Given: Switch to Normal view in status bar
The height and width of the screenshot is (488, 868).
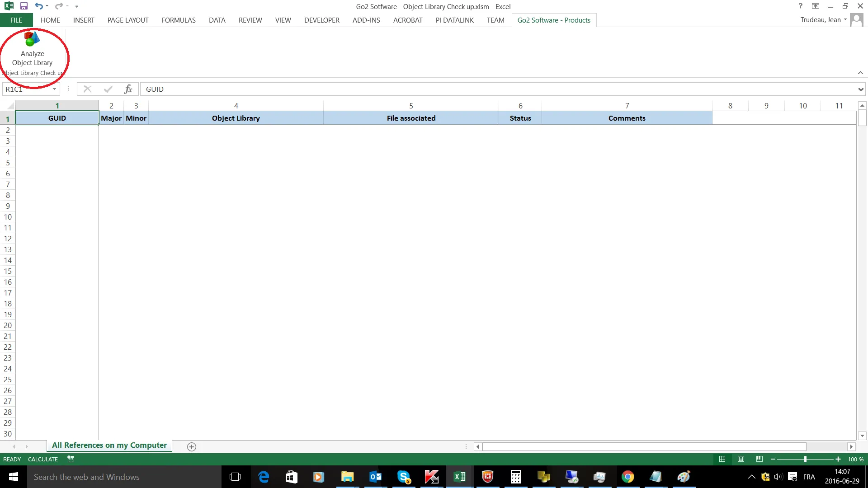Looking at the screenshot, I should tap(722, 459).
